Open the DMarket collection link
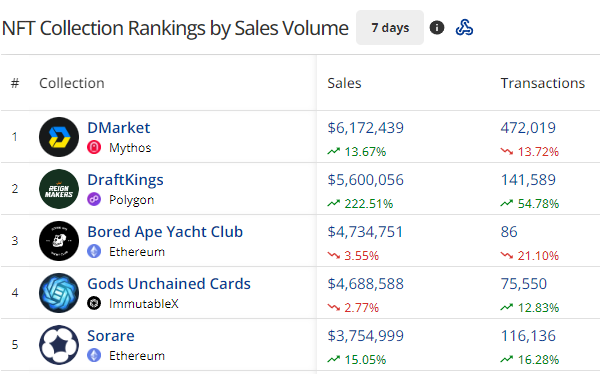 point(119,128)
